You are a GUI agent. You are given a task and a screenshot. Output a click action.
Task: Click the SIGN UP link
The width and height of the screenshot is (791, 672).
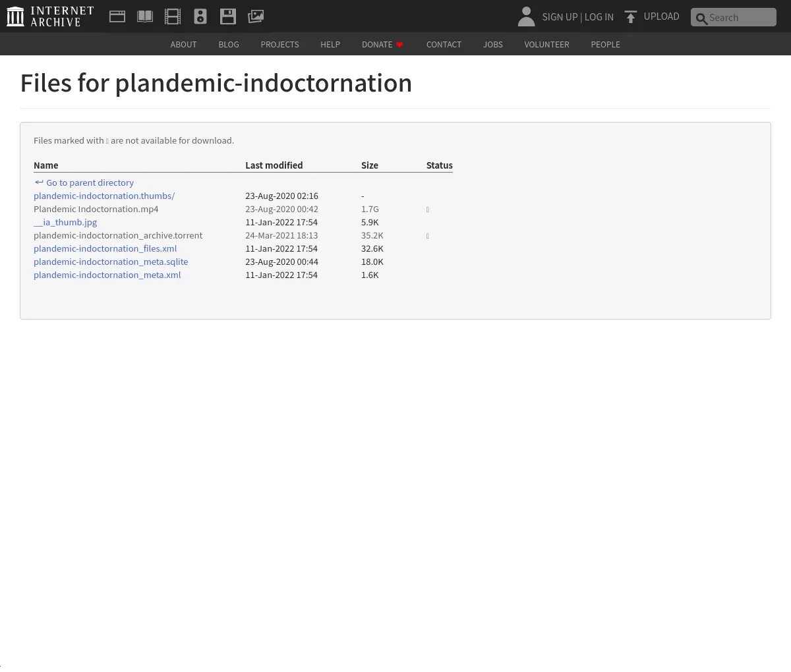pos(560,17)
